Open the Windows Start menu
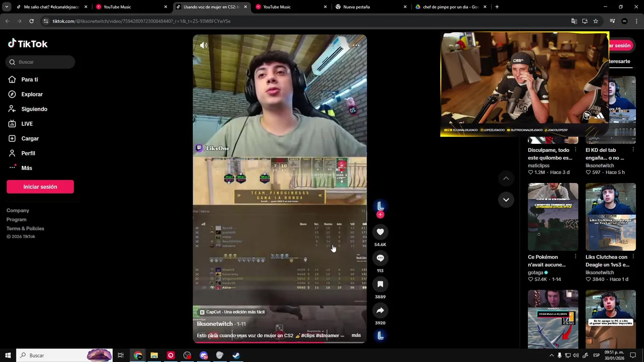The width and height of the screenshot is (644, 362). pyautogui.click(x=8, y=355)
